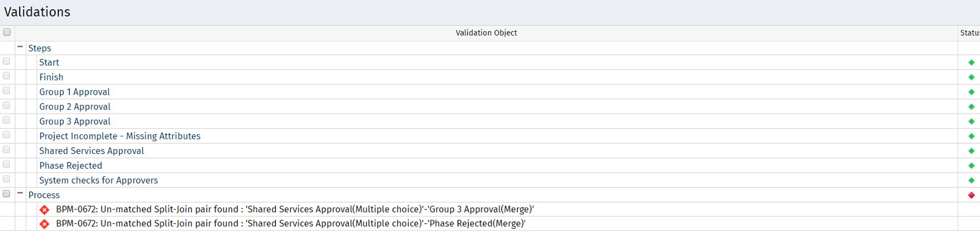
Task: Toggle the select-all checkbox in the header
Action: click(7, 33)
